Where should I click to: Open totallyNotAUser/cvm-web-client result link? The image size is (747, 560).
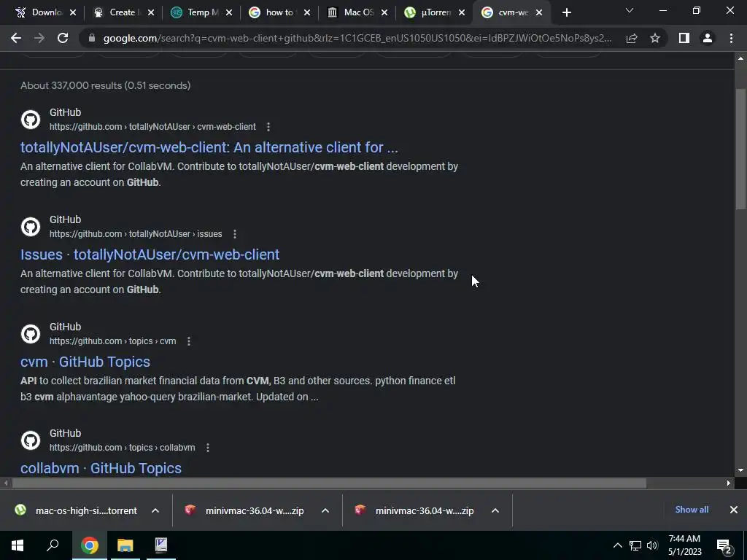point(209,147)
